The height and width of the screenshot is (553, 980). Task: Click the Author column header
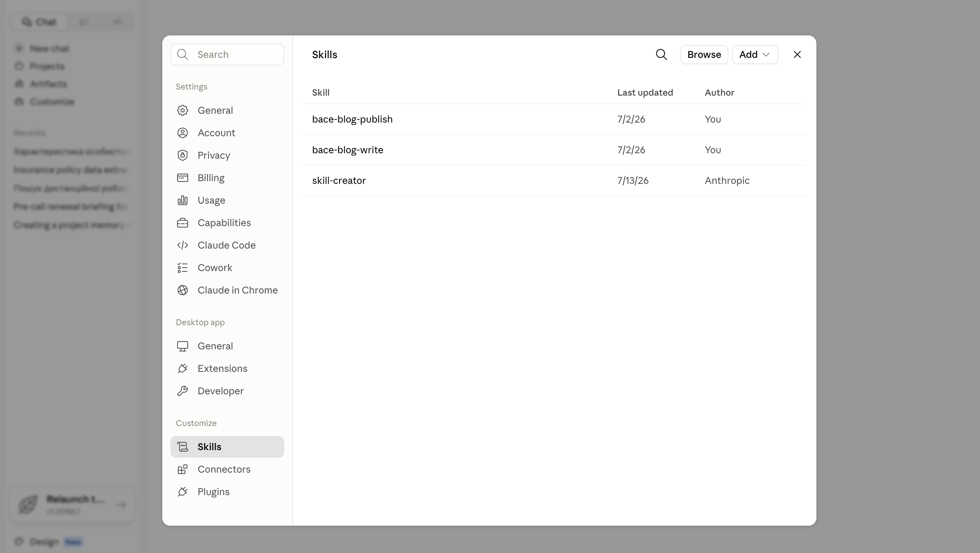point(719,92)
